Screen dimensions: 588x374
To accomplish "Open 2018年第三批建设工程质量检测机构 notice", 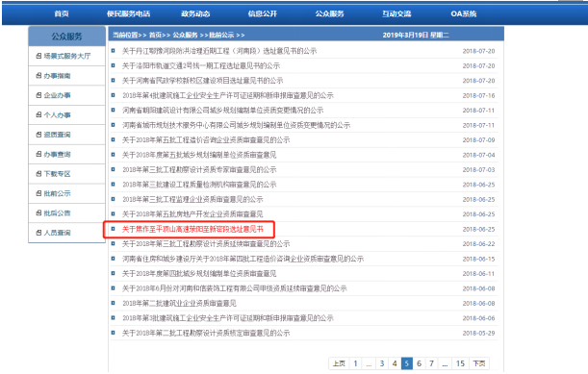I will pyautogui.click(x=199, y=185).
